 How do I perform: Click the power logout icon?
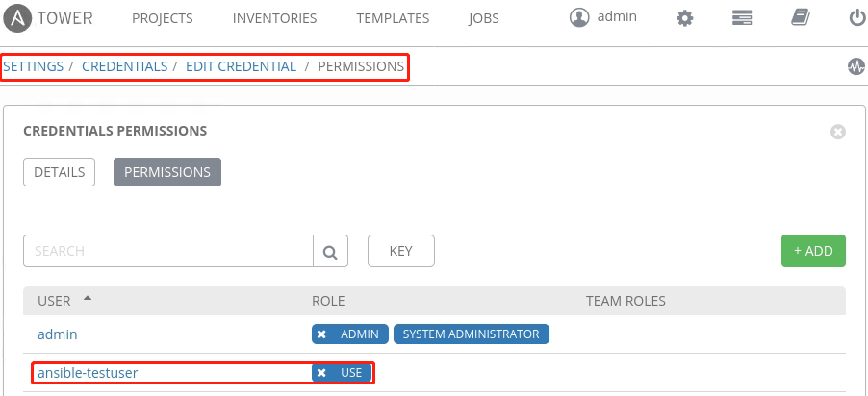tap(856, 18)
